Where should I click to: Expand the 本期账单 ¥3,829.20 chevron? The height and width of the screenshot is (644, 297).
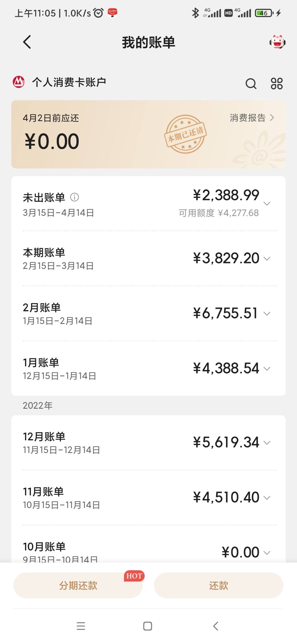click(267, 258)
